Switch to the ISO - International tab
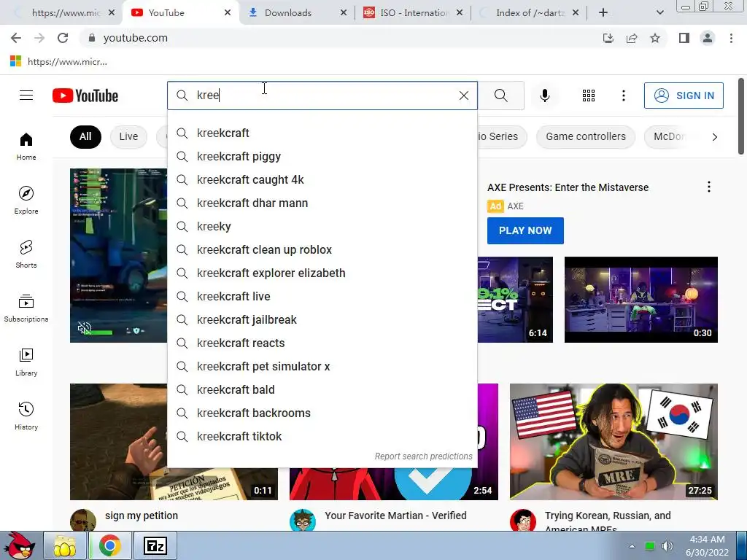This screenshot has height=560, width=747. (x=414, y=13)
